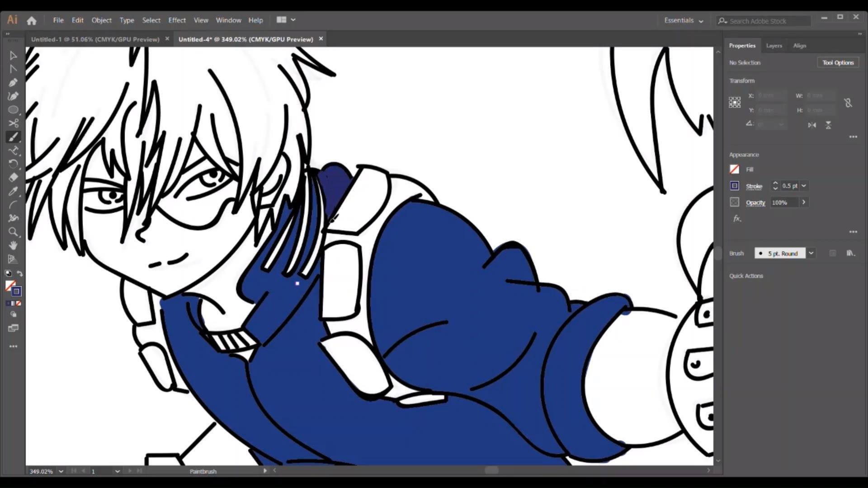Show more Transform options
Screen dimensions: 868x488
853,137
